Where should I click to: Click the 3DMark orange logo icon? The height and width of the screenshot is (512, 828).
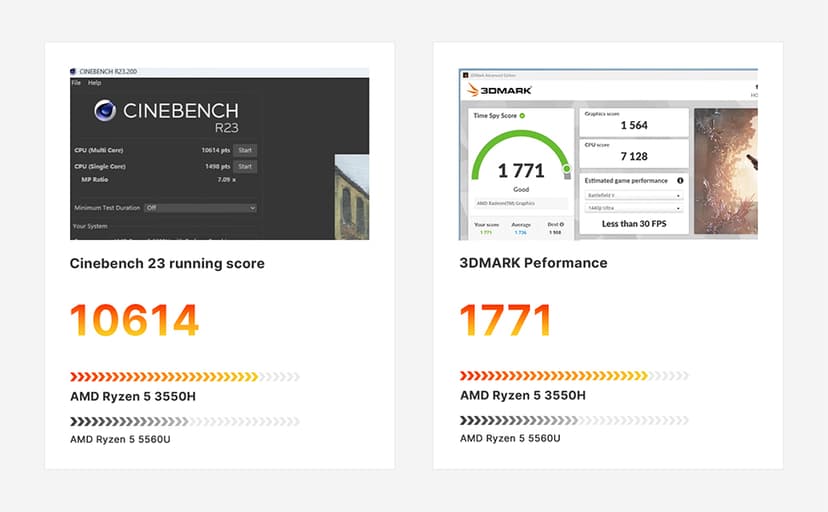pyautogui.click(x=474, y=90)
